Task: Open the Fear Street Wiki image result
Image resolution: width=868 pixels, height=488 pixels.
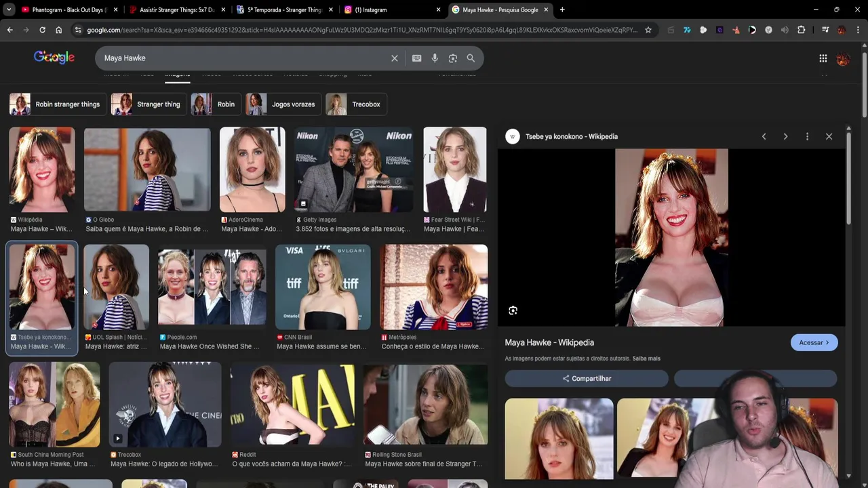Action: pos(455,169)
